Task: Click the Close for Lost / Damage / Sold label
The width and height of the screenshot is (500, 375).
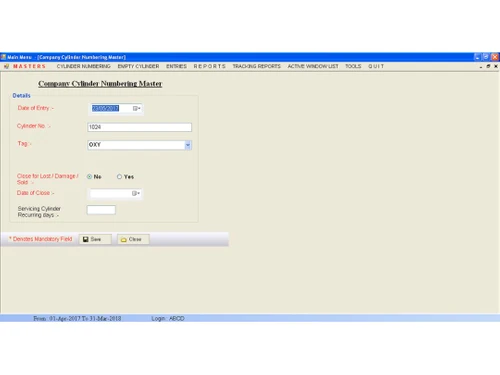Action: (x=48, y=179)
